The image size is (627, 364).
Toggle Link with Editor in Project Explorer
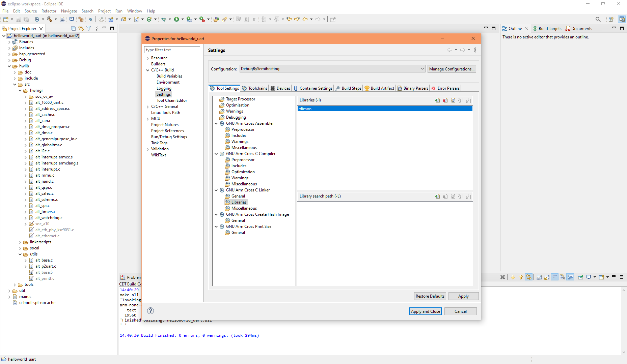point(81,28)
